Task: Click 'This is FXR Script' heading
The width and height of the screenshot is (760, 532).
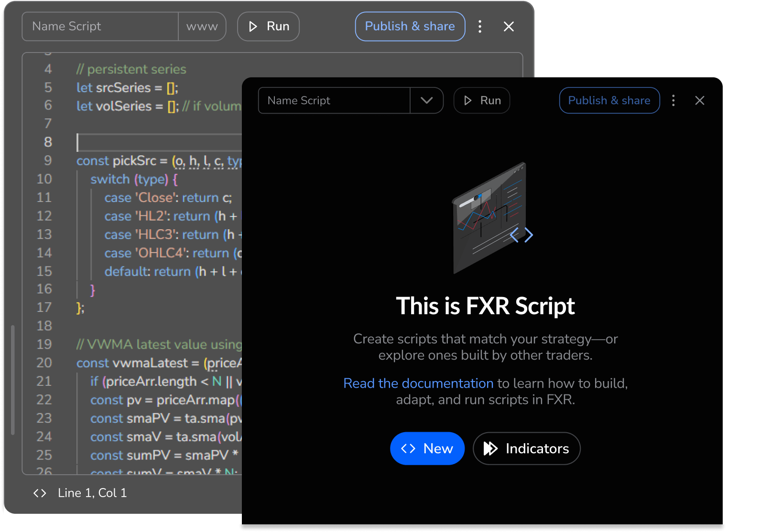Action: 485,306
